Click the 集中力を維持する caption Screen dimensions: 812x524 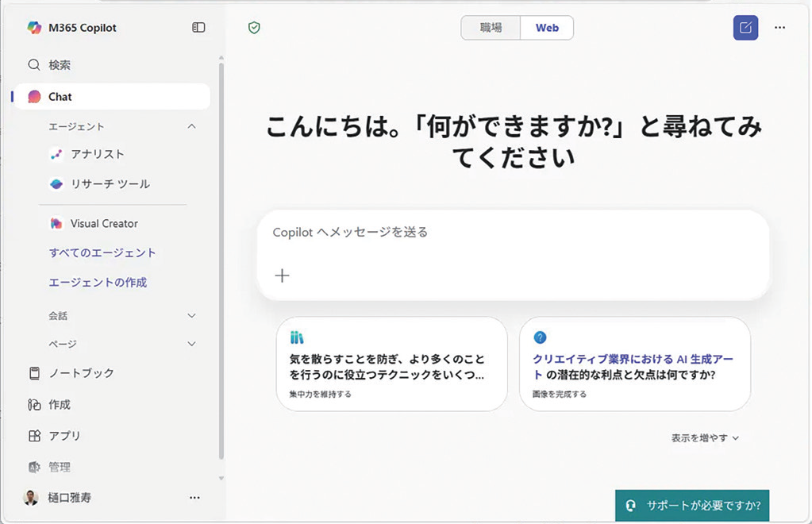coord(320,394)
